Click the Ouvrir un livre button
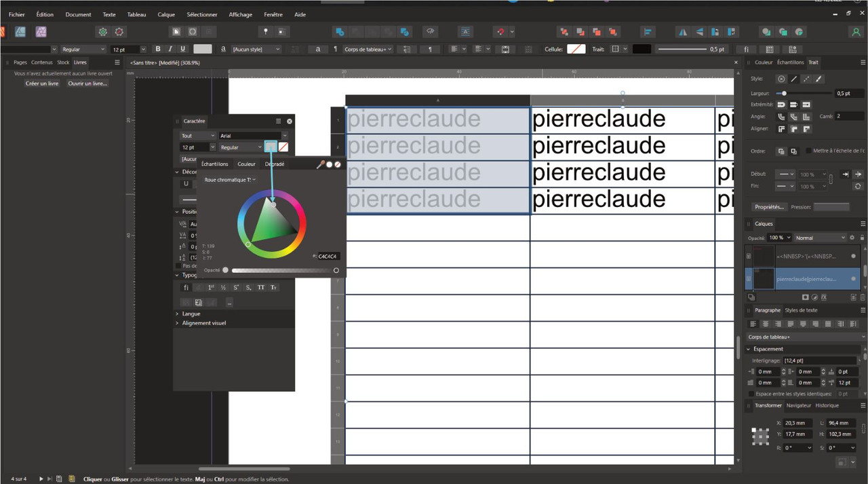Image resolution: width=868 pixels, height=484 pixels. 87,83
